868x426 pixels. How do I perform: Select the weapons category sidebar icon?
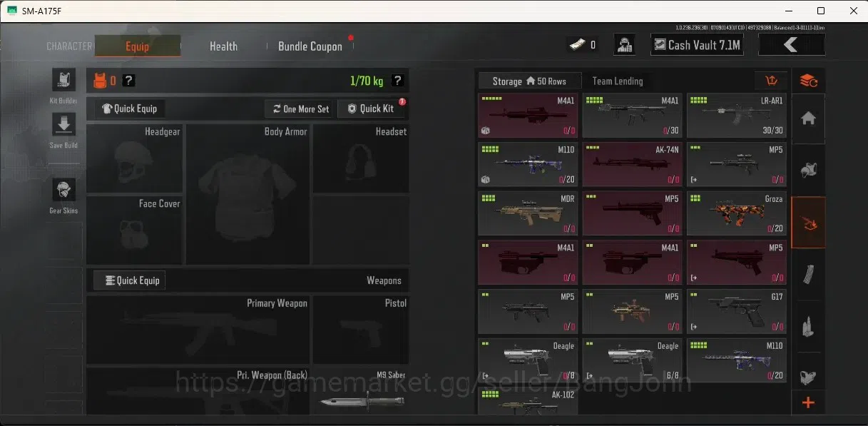pyautogui.click(x=808, y=223)
